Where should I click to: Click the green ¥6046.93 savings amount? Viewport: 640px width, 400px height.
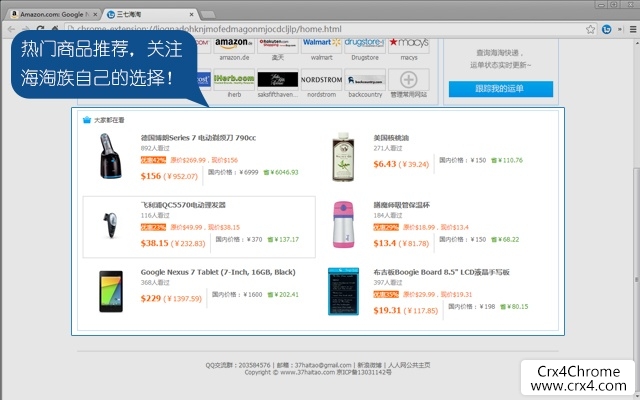point(281,172)
